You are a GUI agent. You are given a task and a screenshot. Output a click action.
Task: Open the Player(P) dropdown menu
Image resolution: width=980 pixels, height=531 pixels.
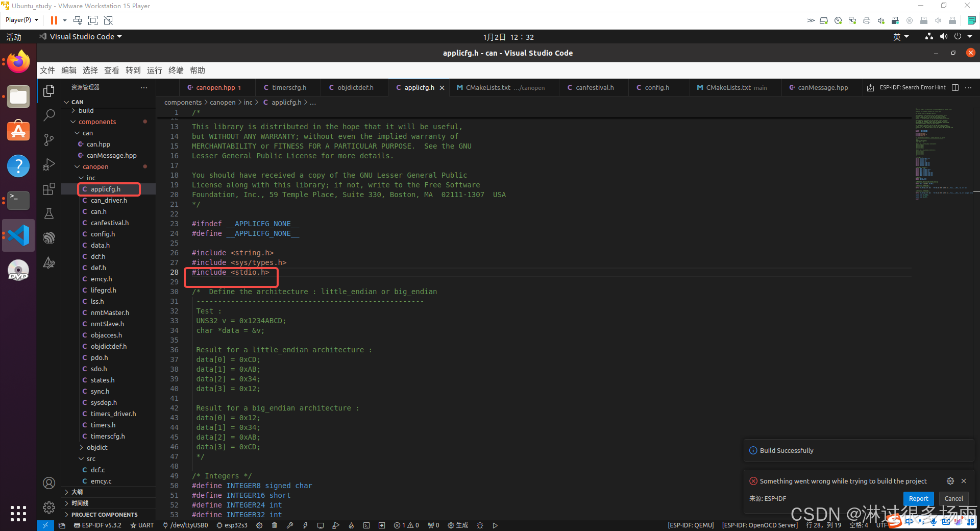[22, 20]
